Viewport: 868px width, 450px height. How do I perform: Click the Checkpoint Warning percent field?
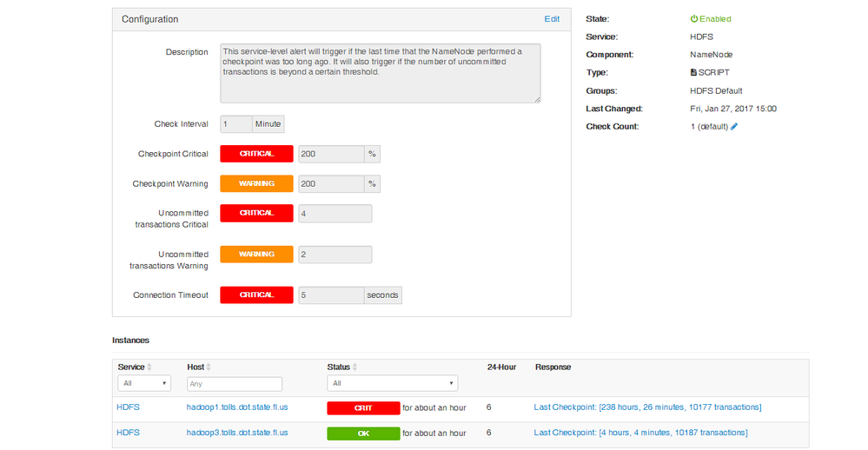[331, 184]
